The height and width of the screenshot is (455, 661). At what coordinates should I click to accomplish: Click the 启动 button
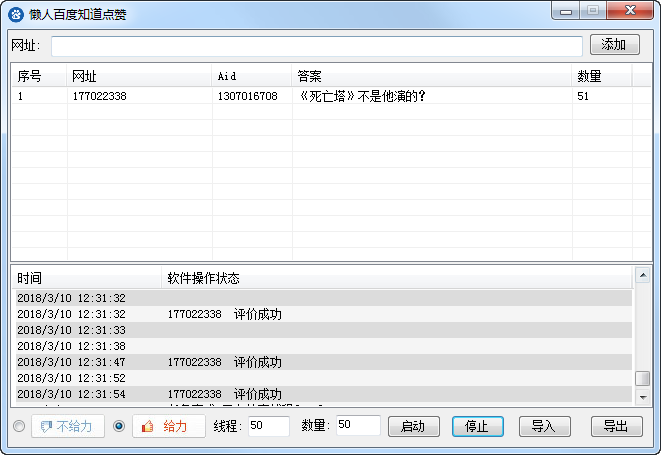coord(414,426)
